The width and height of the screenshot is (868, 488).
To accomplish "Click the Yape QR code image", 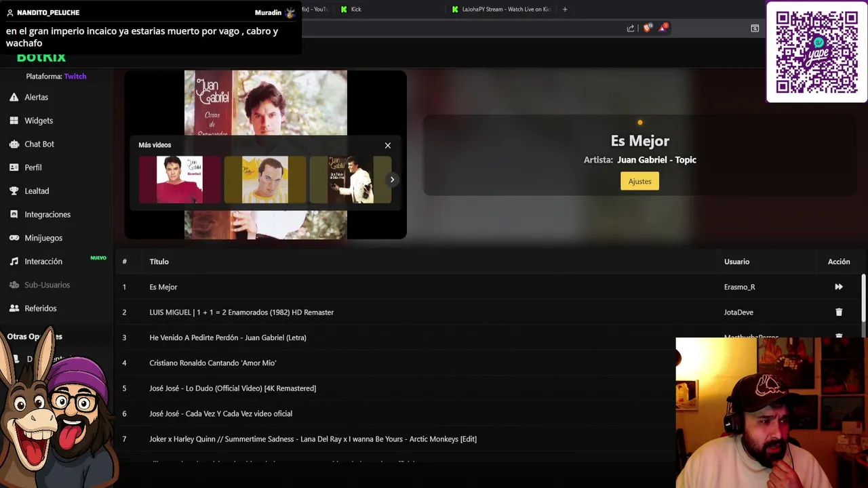I will [816, 52].
